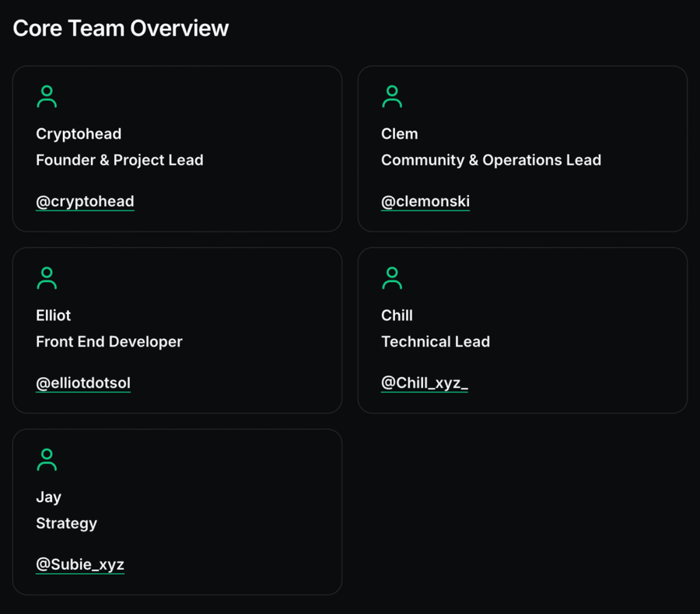Follow the @Chill_xyz_ link
This screenshot has width=700, height=614.
[x=424, y=383]
